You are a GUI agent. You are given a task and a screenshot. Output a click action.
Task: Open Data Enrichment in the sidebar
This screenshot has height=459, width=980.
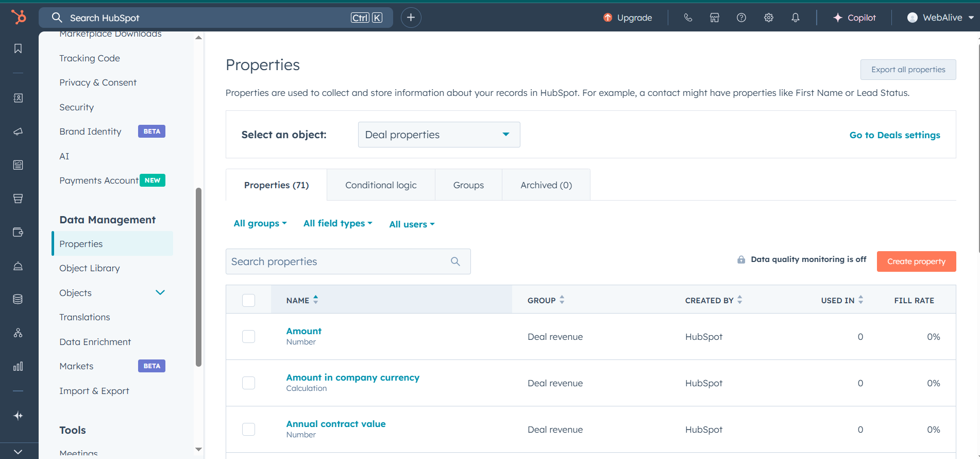click(x=95, y=342)
